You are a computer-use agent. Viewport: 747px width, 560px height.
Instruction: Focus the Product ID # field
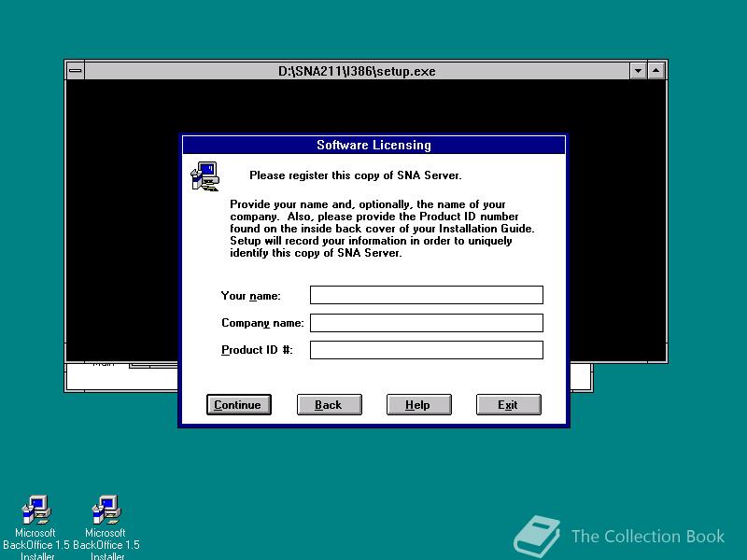coord(427,350)
